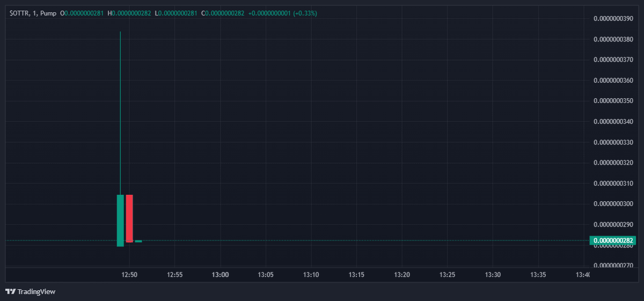Image resolution: width=644 pixels, height=301 pixels.
Task: Select price axis label 0.0000000380
Action: coord(613,39)
